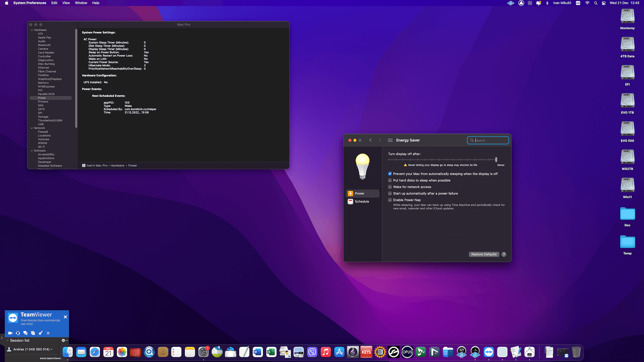Expand Andres session dropdown arrow
The width and height of the screenshot is (644, 362).
click(x=51, y=349)
